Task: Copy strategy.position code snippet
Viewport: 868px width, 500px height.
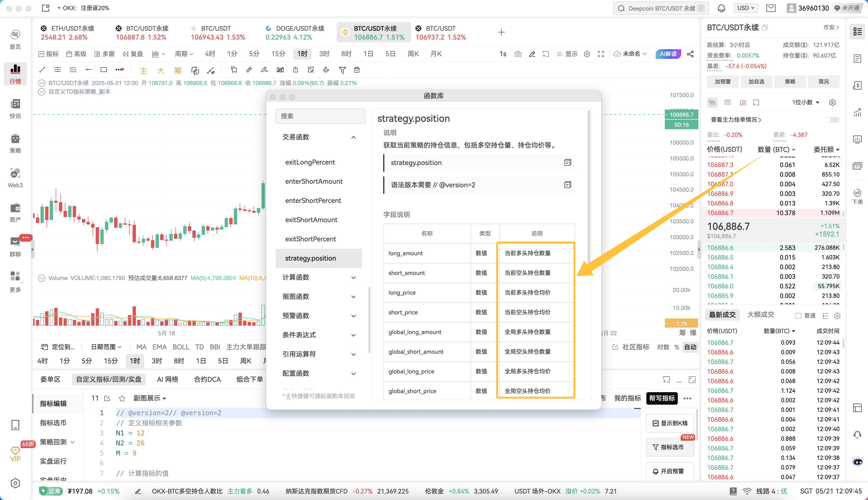Action: point(568,162)
